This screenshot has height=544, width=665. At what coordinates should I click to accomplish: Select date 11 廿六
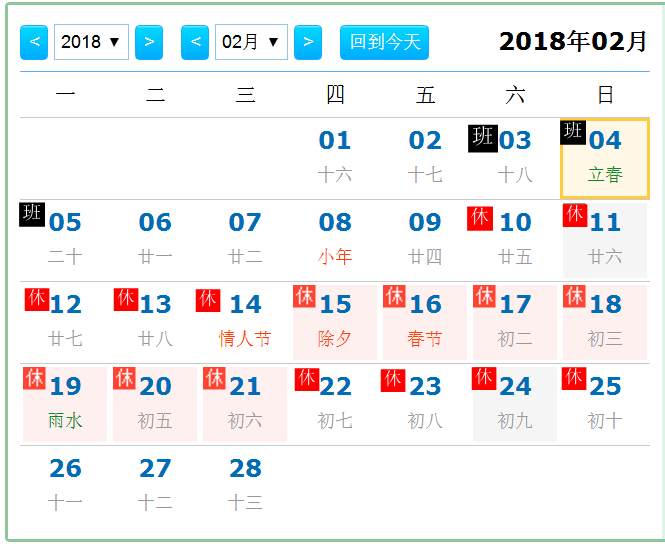(605, 240)
